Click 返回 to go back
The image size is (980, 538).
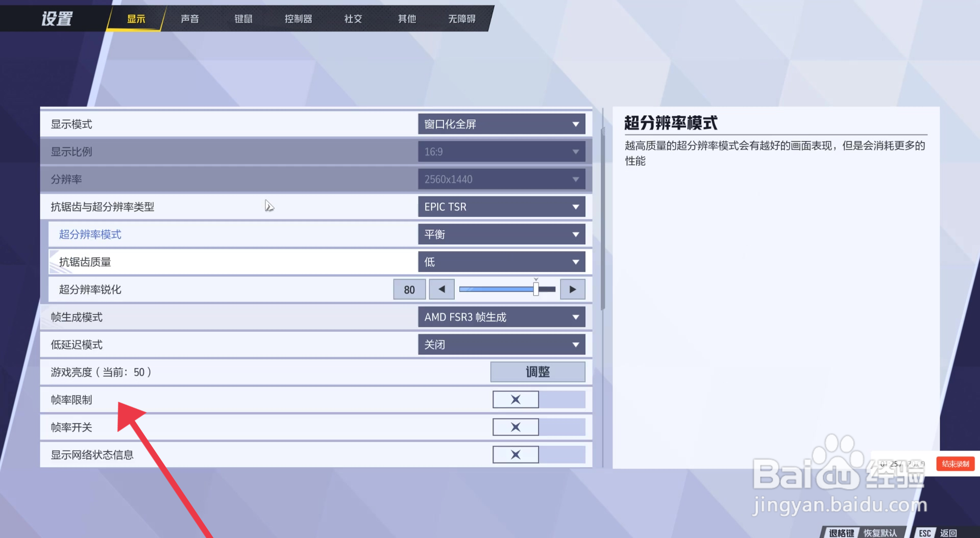point(949,533)
